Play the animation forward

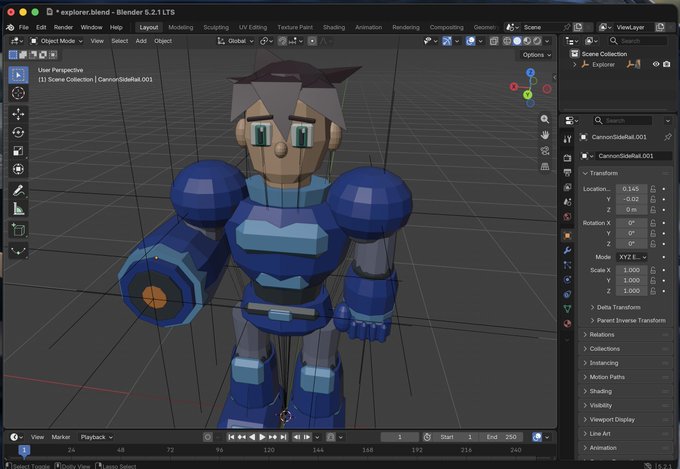(x=262, y=437)
